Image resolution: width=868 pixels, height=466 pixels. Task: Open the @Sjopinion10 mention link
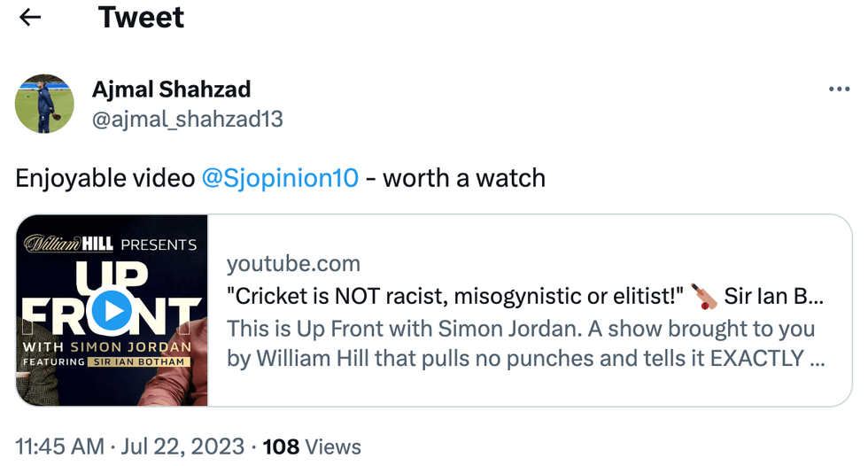pyautogui.click(x=280, y=178)
